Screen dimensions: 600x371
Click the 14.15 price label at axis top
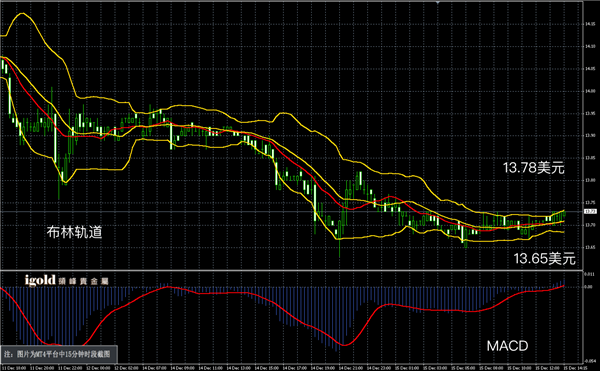(x=590, y=24)
